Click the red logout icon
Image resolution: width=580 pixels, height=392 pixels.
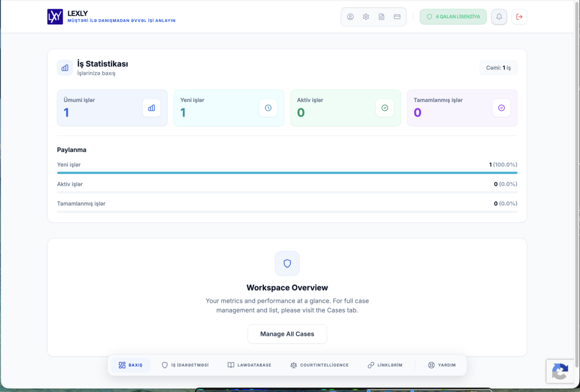(x=519, y=17)
